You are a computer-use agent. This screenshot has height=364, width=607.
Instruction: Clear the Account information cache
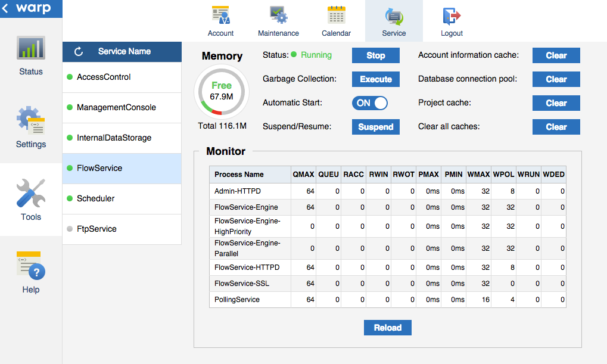point(556,55)
